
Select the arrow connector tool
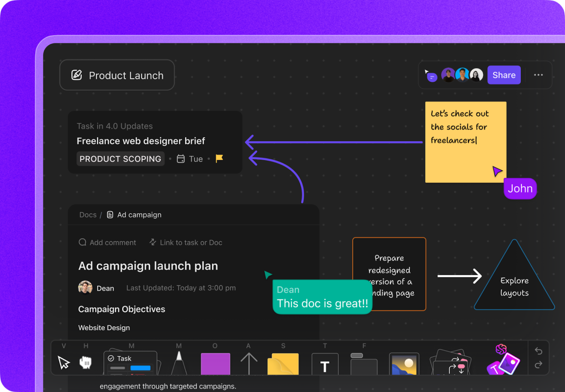pos(249,364)
